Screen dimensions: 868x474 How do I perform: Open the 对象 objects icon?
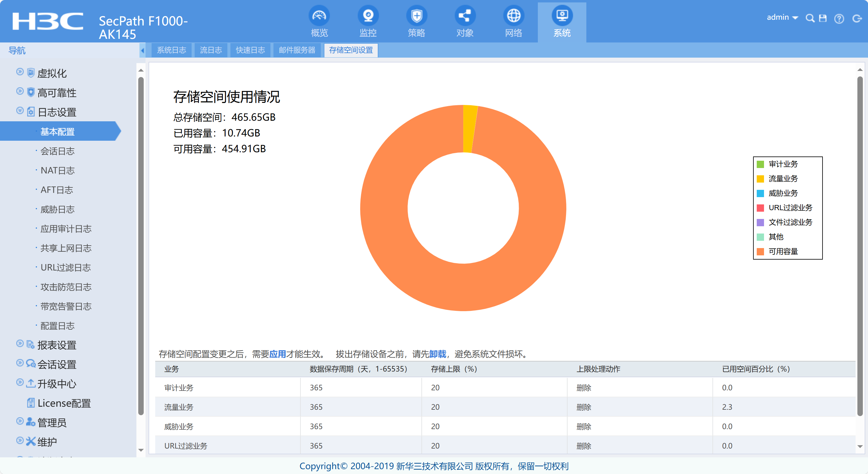[465, 16]
